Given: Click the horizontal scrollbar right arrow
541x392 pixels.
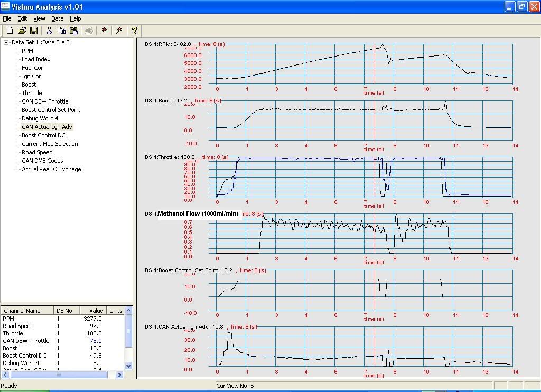Looking at the screenshot, I should click(x=120, y=375).
